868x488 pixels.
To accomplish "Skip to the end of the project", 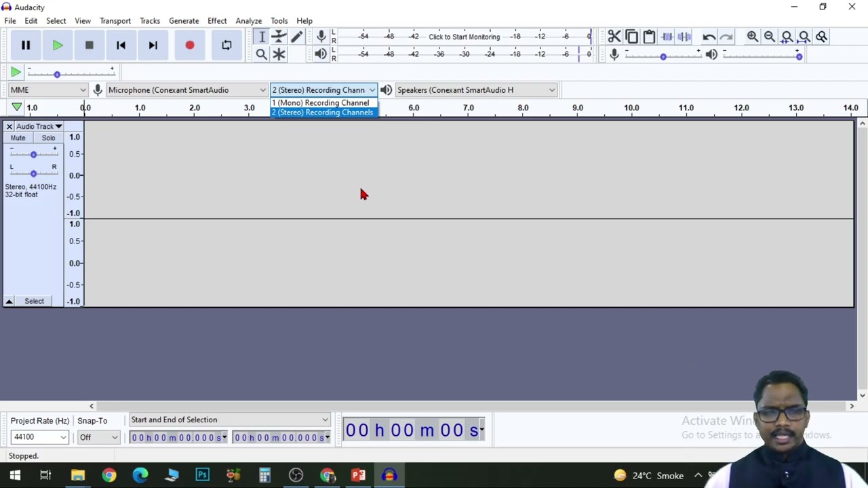I will (x=153, y=45).
